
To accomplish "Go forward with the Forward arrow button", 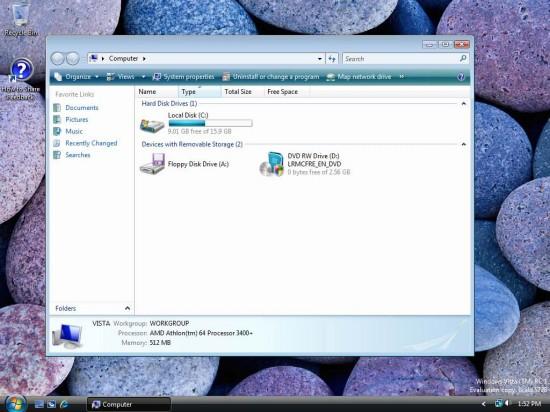I will [x=73, y=59].
